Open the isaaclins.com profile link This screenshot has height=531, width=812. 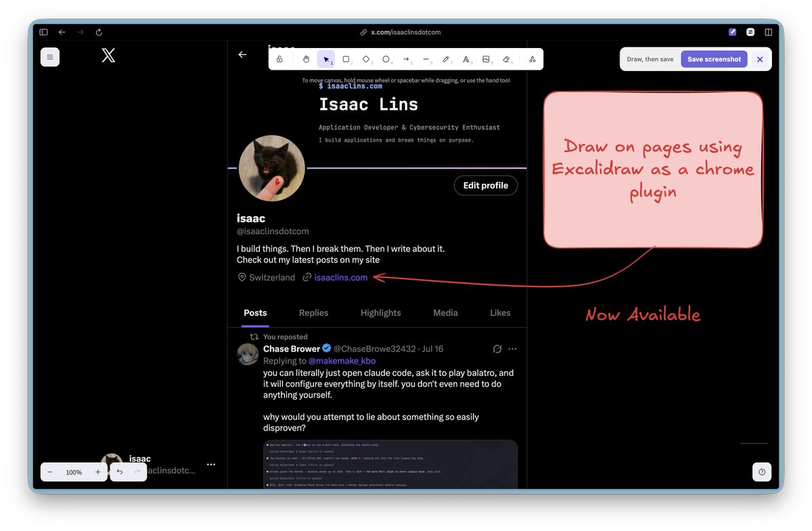pyautogui.click(x=341, y=277)
